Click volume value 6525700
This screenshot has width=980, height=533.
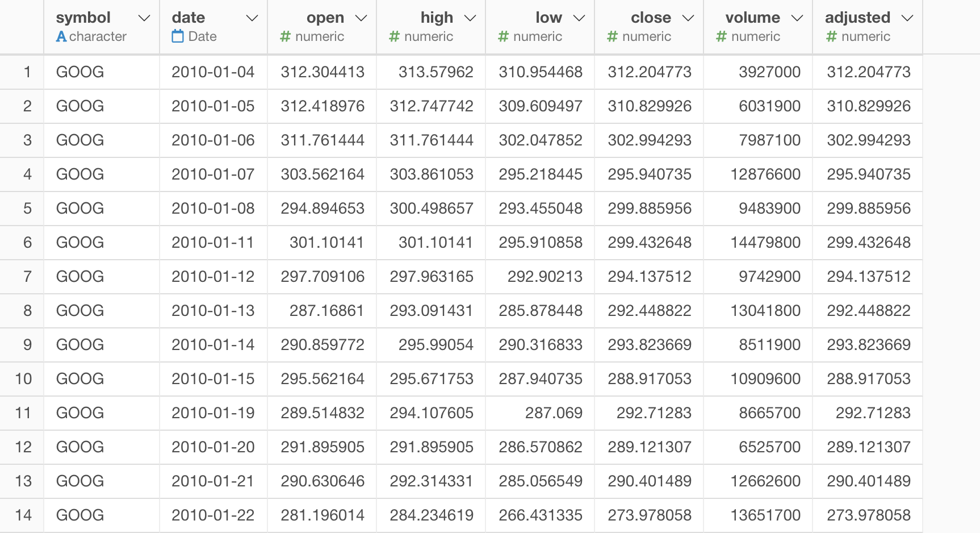click(x=770, y=447)
